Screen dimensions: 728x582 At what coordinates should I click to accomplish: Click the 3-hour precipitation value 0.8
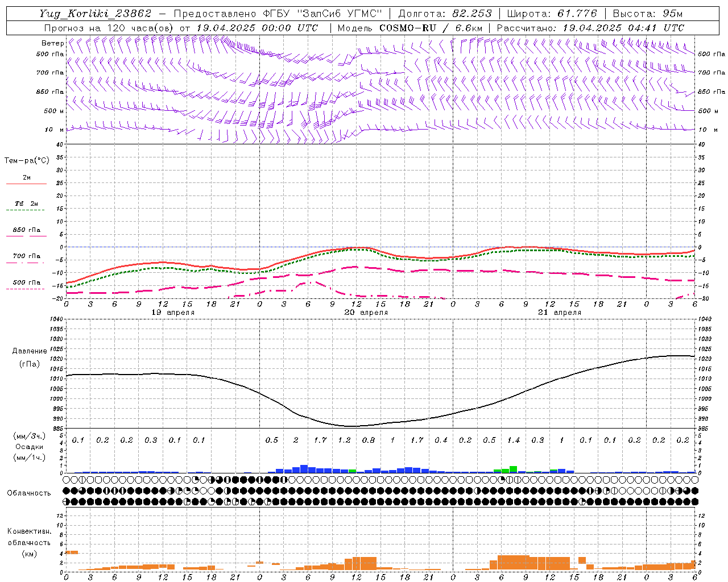point(369,440)
